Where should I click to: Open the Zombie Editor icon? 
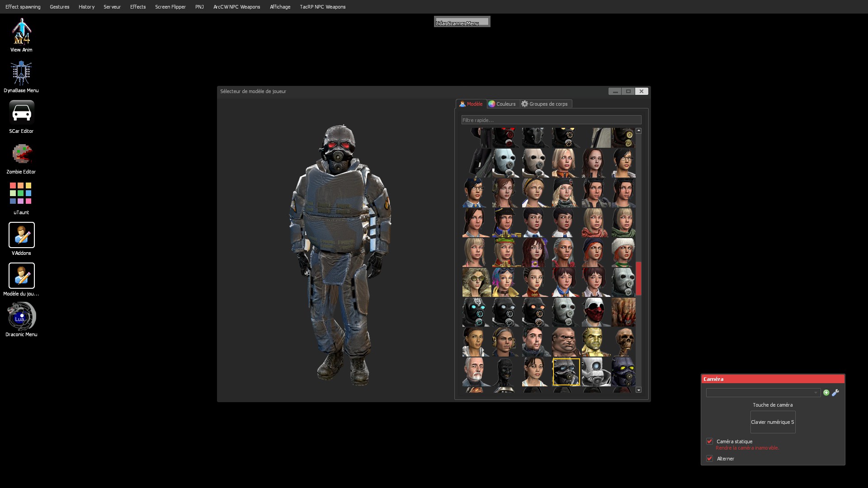[x=21, y=154]
